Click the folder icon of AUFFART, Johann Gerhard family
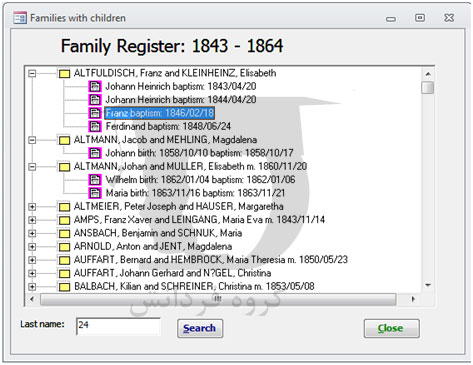Screen dimensions: 473x365 [x=64, y=273]
